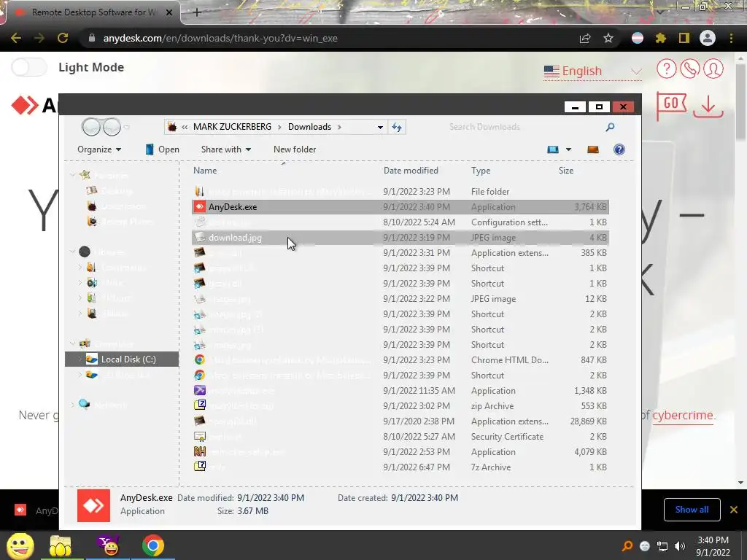Click the 1,348 KB application's purple icon

[x=200, y=390]
